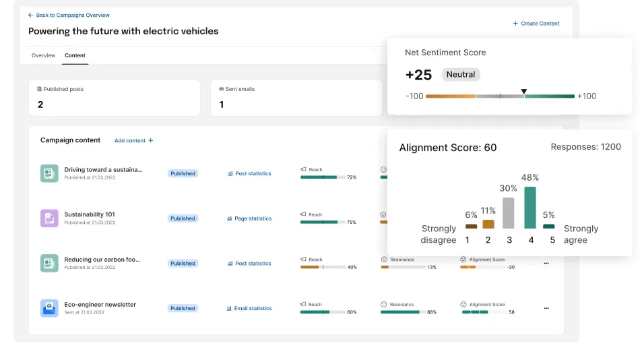The image size is (644, 356).
Task: Click the 6% brown bar in Alignment chart
Action: [x=471, y=226]
